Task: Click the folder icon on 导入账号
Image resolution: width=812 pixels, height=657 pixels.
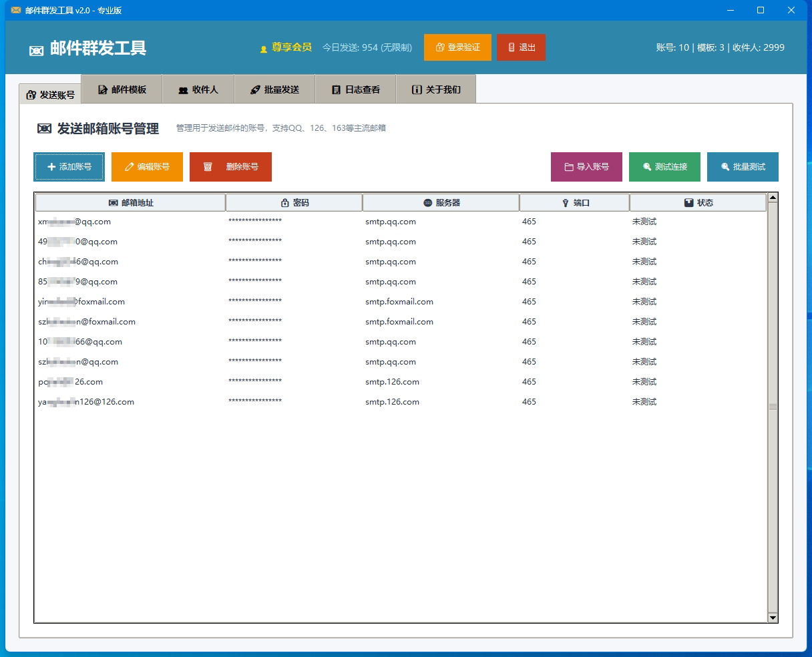Action: 569,167
